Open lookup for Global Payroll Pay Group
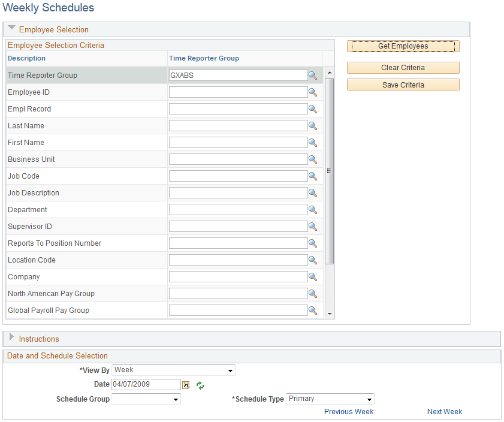Image resolution: width=504 pixels, height=422 pixels. (x=313, y=310)
